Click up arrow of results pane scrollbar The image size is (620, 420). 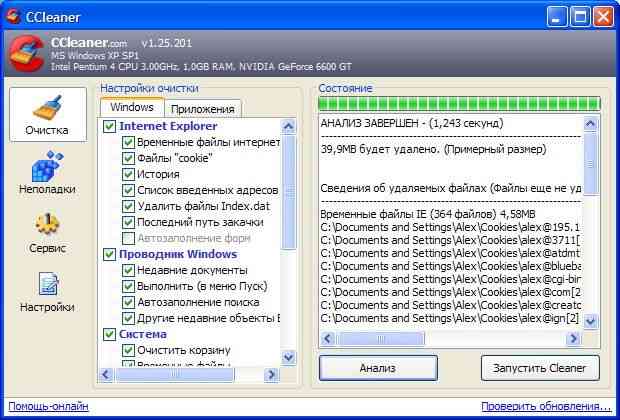point(590,124)
